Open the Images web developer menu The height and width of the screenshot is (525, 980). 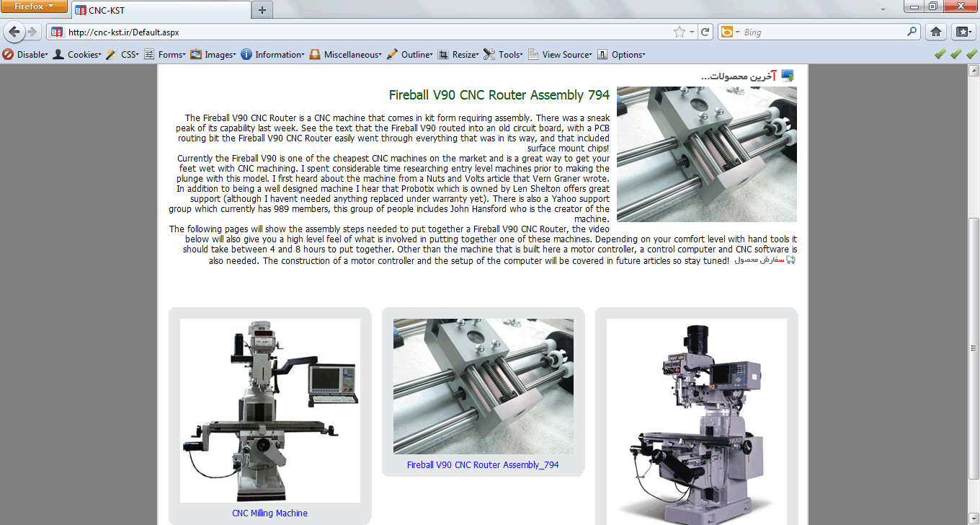point(213,55)
